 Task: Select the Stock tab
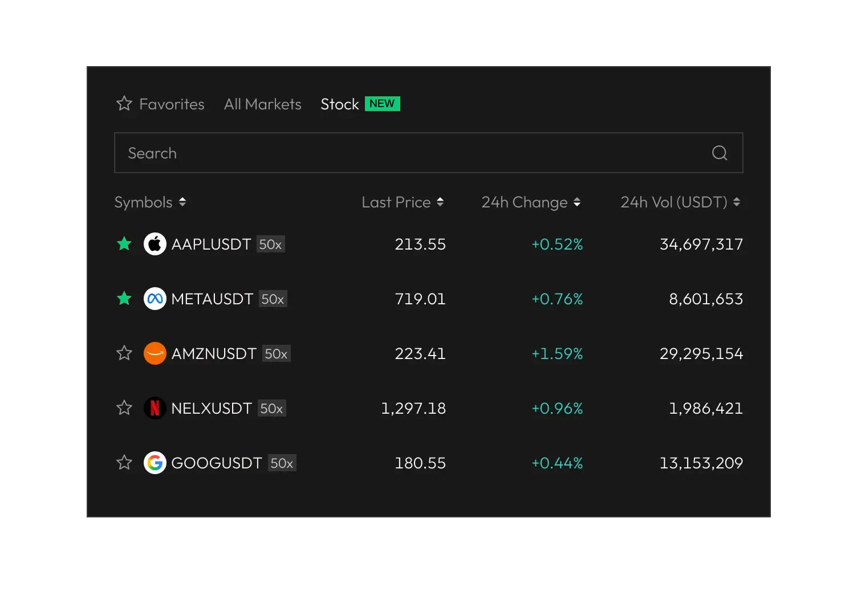[340, 104]
